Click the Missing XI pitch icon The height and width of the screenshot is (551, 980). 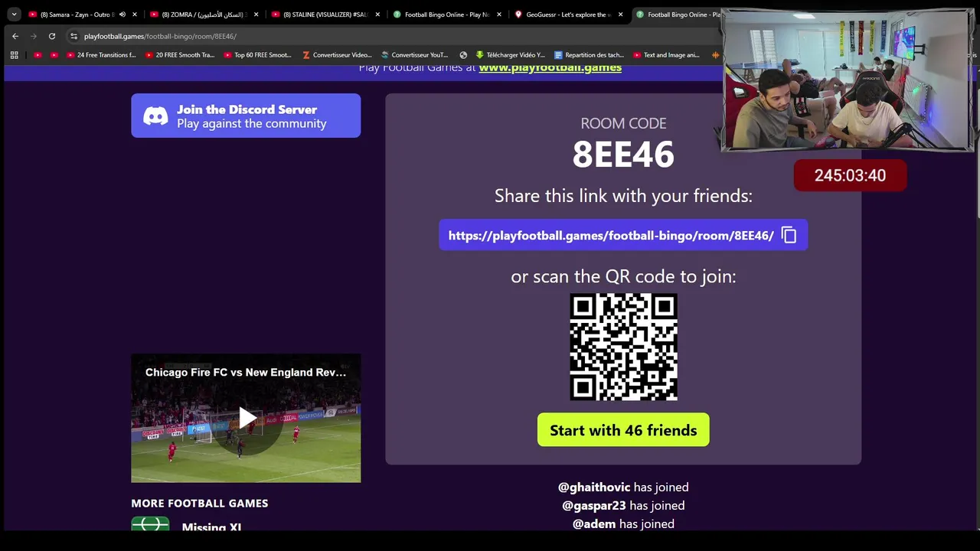tap(150, 524)
